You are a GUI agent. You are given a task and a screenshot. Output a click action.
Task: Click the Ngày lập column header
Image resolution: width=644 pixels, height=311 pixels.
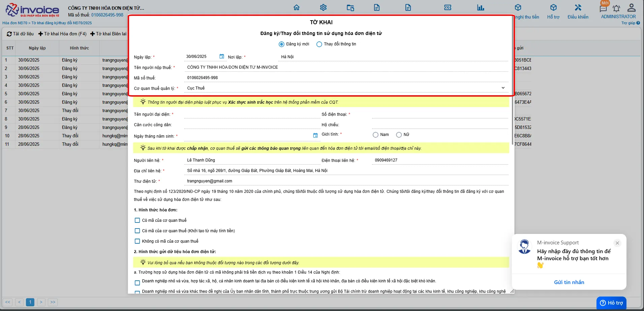(37, 48)
